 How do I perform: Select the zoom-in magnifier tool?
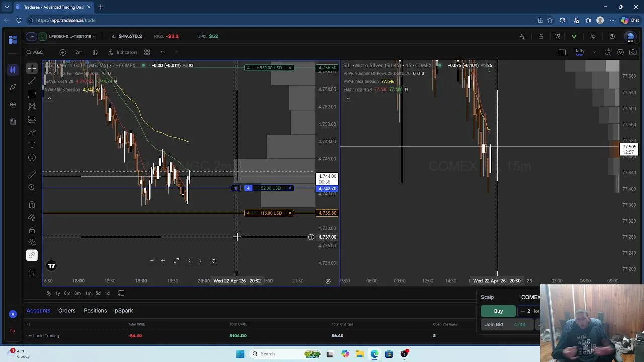32,187
